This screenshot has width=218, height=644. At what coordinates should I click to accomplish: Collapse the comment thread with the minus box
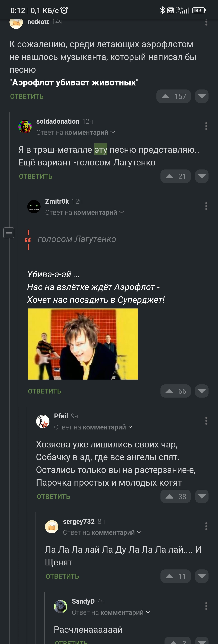(x=9, y=233)
